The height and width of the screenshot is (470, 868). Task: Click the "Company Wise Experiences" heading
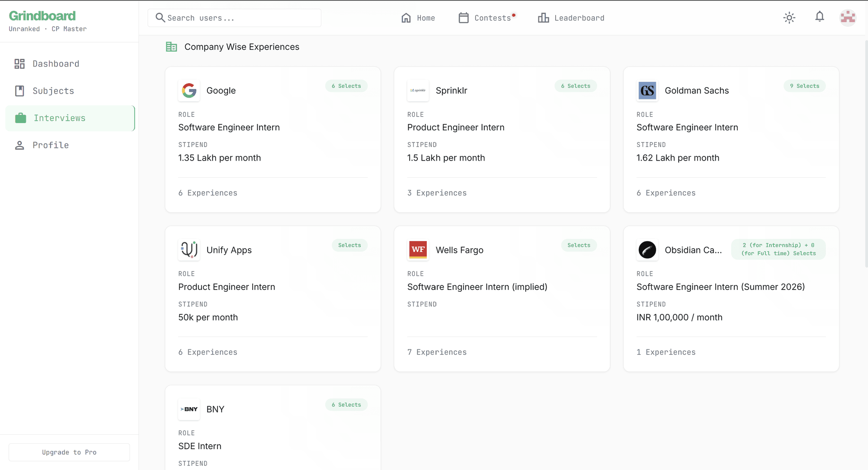242,47
